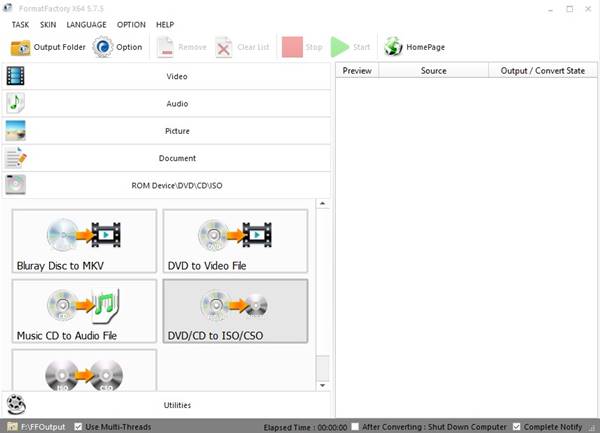The image size is (600, 433).
Task: Minimize the FormatFactory window
Action: point(550,9)
